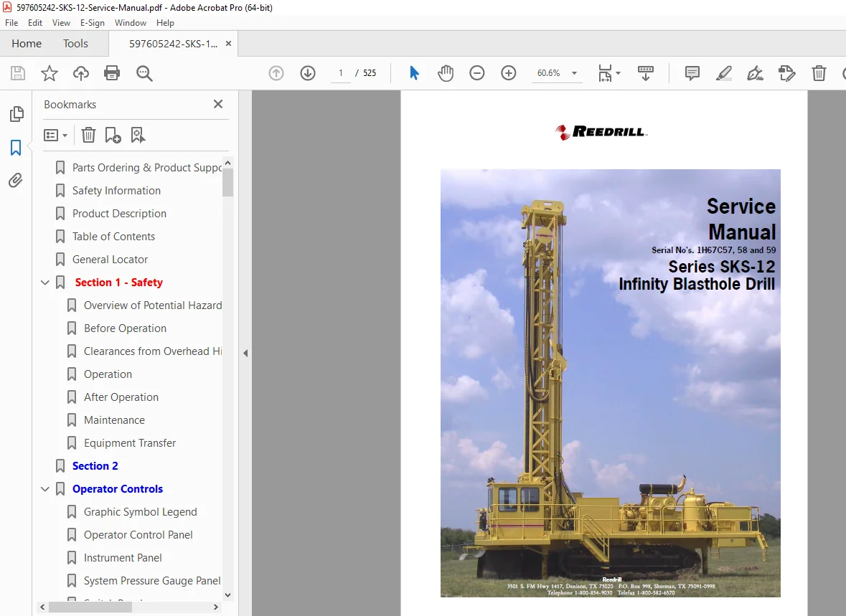Open the zoom level dropdown
Screen dimensions: 846x616
click(x=574, y=73)
